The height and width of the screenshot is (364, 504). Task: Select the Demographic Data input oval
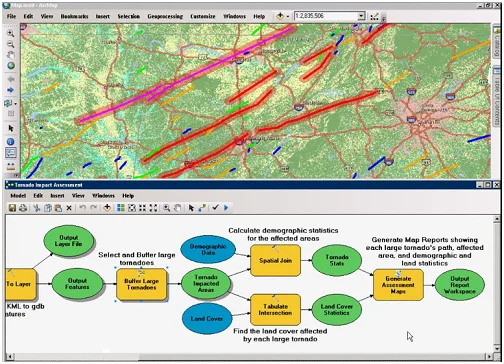coord(208,250)
